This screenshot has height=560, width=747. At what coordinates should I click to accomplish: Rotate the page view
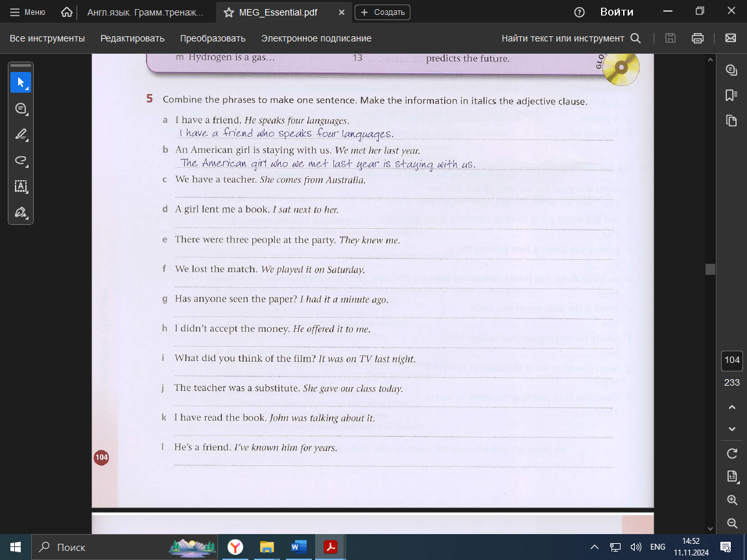coord(732,453)
